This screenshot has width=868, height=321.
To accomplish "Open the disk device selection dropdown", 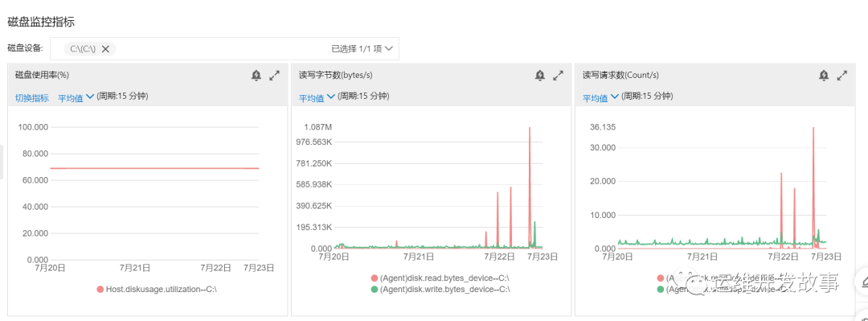I will pyautogui.click(x=389, y=49).
